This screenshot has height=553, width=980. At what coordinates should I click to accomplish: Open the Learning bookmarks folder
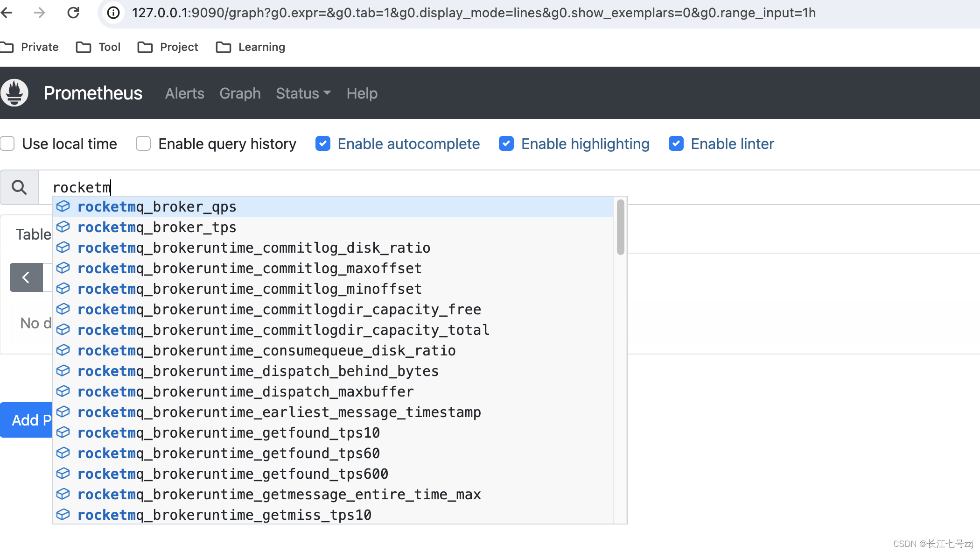click(250, 47)
